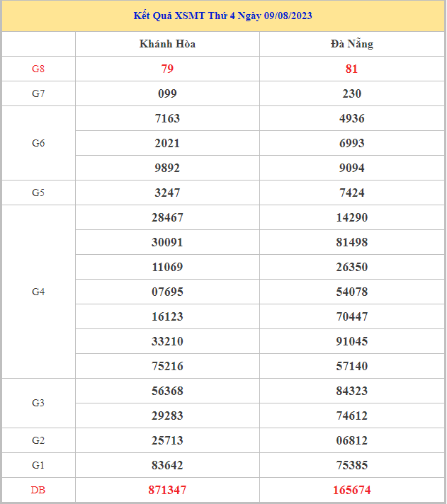Image resolution: width=447 pixels, height=504 pixels.
Task: Click Đà Nẵng G8 result 81
Action: [351, 69]
